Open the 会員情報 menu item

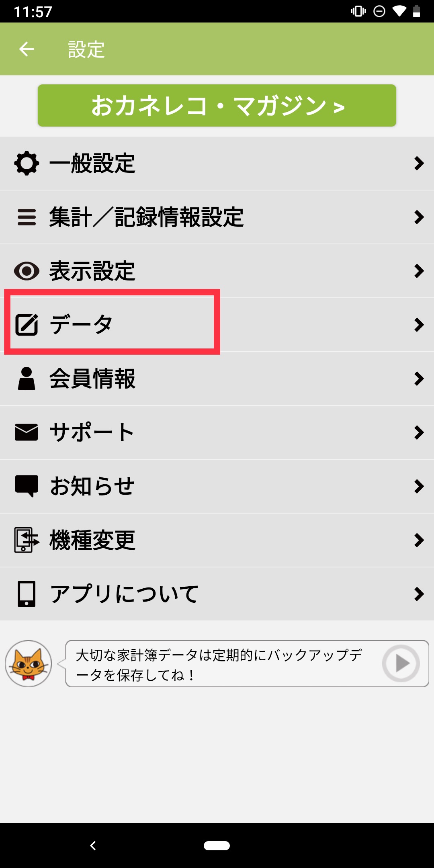click(217, 379)
